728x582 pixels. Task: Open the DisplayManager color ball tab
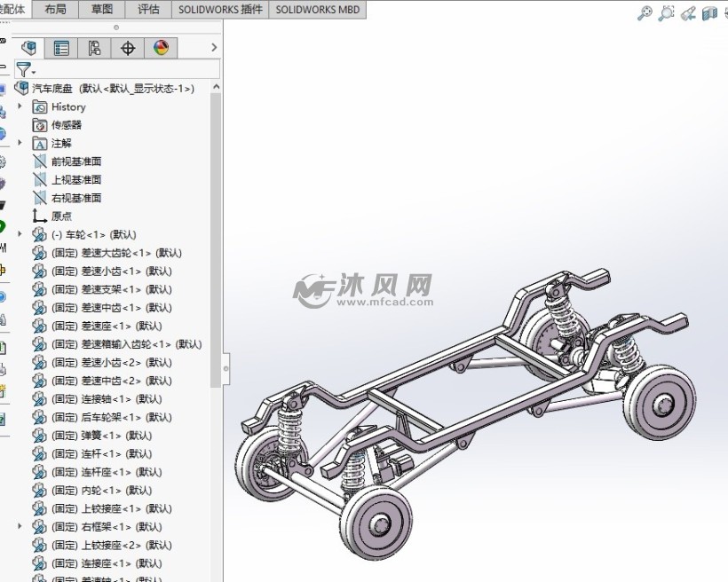161,48
